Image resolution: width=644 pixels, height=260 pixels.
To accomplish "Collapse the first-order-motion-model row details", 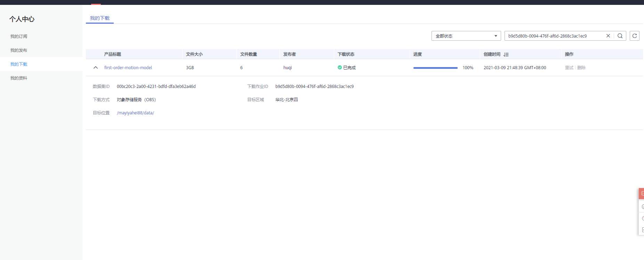I will [x=96, y=67].
